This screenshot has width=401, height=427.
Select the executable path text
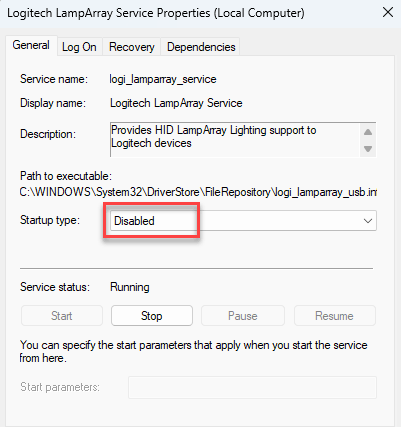(x=198, y=192)
